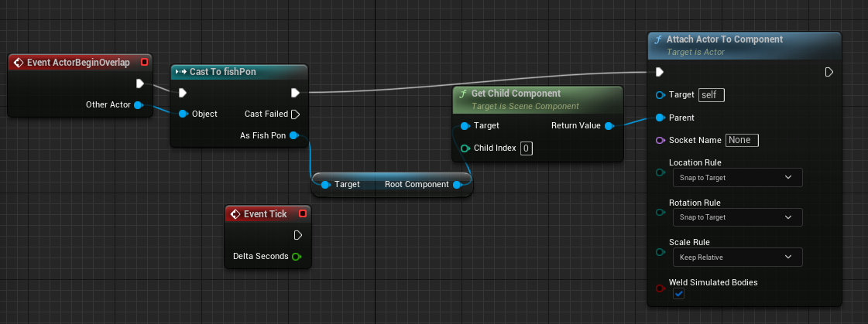This screenshot has width=868, height=324.
Task: Click the Parent input pin
Action: coord(660,118)
